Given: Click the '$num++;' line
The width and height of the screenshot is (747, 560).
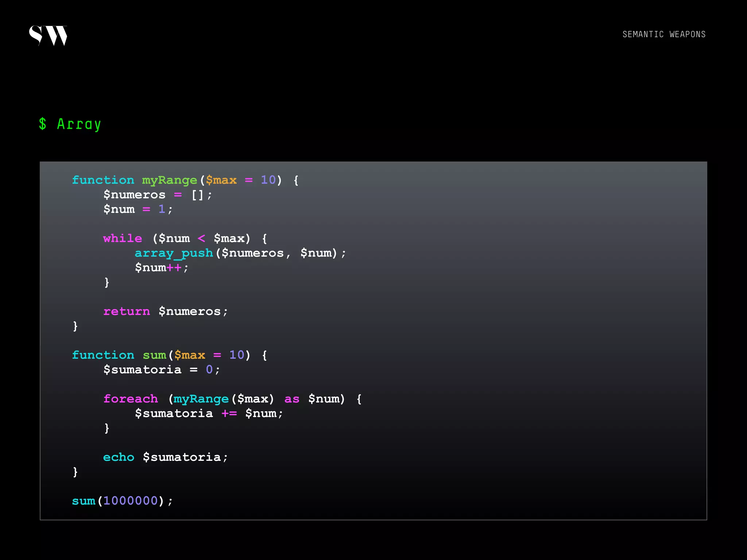Looking at the screenshot, I should tap(162, 268).
